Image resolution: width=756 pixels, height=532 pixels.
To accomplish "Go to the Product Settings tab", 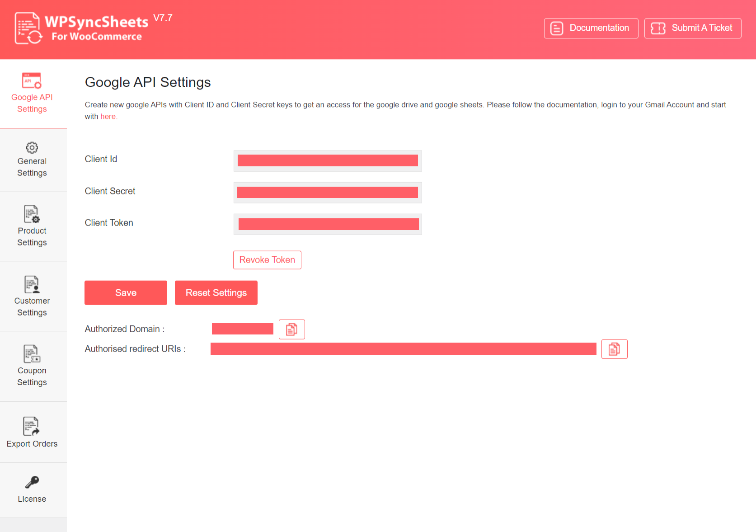I will pyautogui.click(x=33, y=227).
